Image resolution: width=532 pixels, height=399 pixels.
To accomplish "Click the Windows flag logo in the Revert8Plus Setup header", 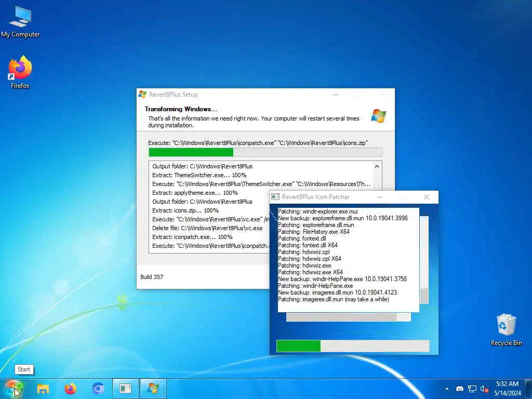I will point(378,116).
